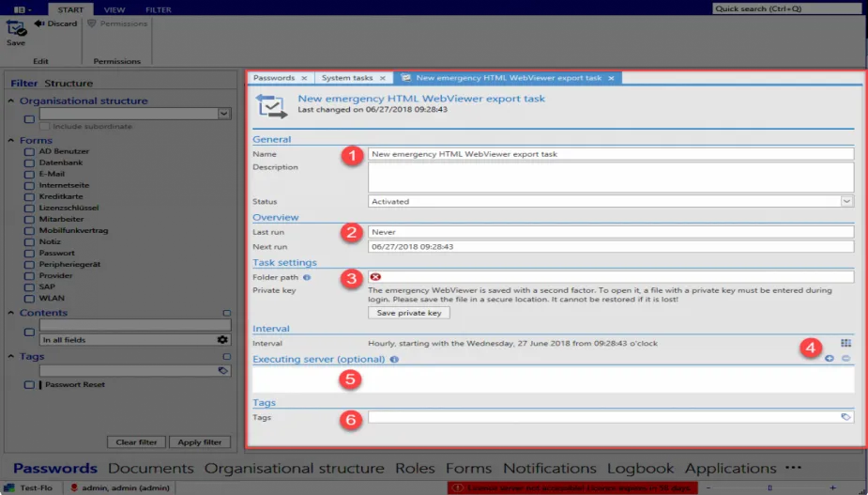The image size is (868, 495).
Task: Close the Passwords tab
Action: click(x=304, y=78)
